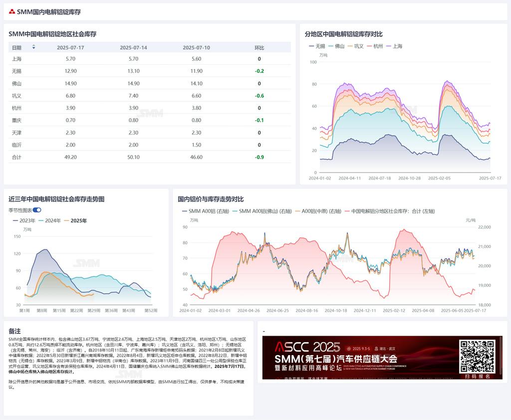
Task: Click the 日期 column header
Action: tap(16, 47)
